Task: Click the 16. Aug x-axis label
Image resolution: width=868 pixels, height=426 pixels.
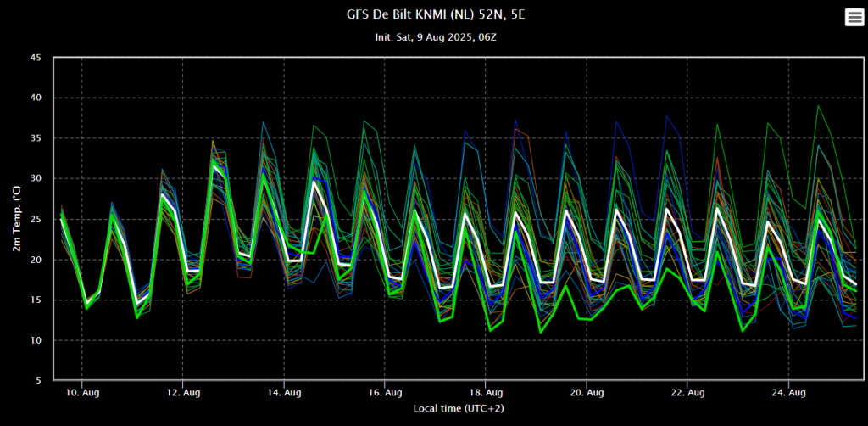Action: click(385, 392)
